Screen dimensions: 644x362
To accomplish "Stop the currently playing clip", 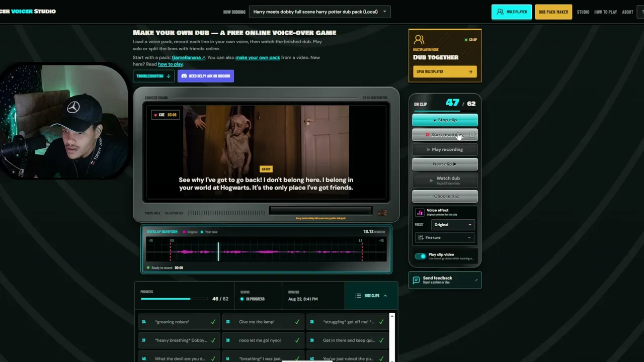I will [445, 120].
